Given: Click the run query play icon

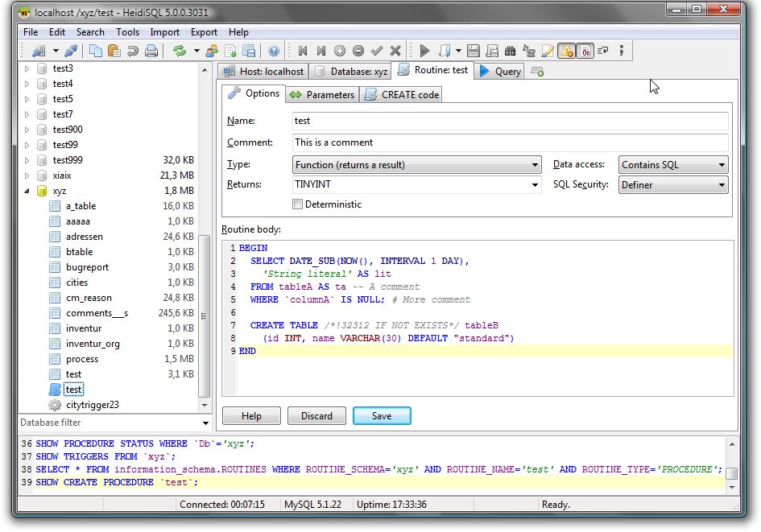Looking at the screenshot, I should click(x=424, y=51).
